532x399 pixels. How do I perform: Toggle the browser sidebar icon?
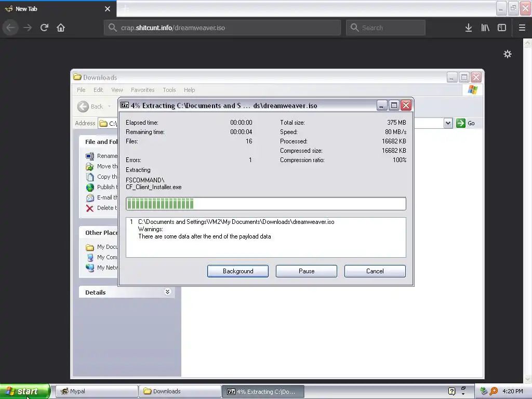coord(502,28)
